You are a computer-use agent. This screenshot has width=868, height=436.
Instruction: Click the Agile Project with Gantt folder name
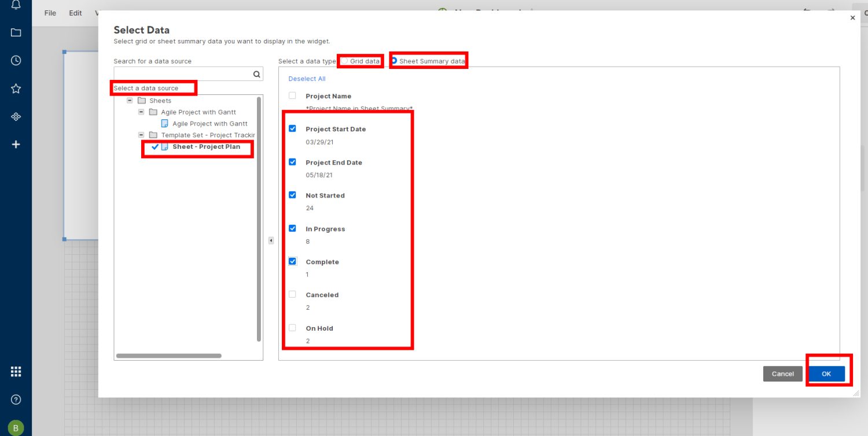coord(198,112)
